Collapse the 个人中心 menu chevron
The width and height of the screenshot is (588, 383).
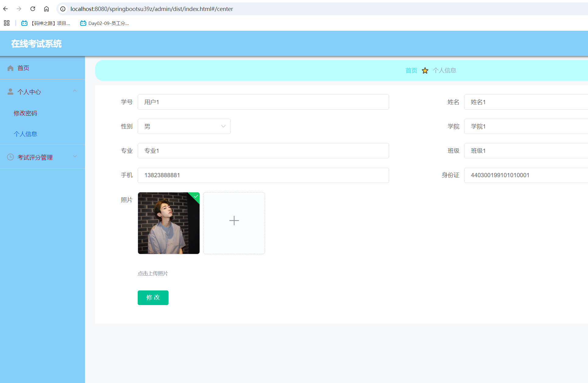click(75, 91)
